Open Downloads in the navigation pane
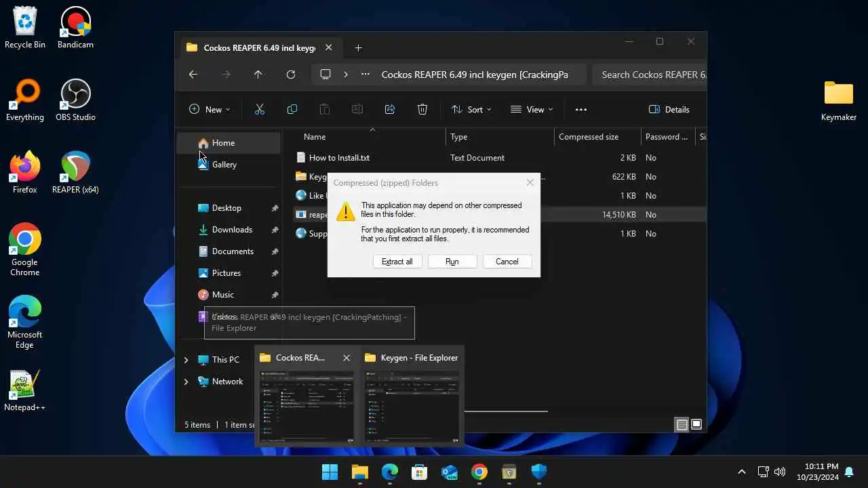The width and height of the screenshot is (868, 488). (228, 230)
